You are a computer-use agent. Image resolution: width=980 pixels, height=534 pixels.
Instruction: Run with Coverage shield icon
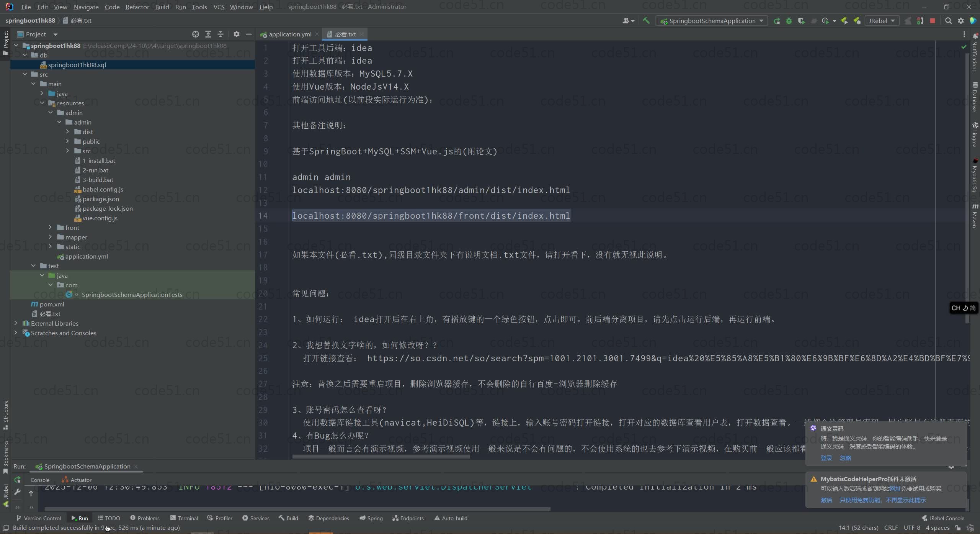coord(801,21)
